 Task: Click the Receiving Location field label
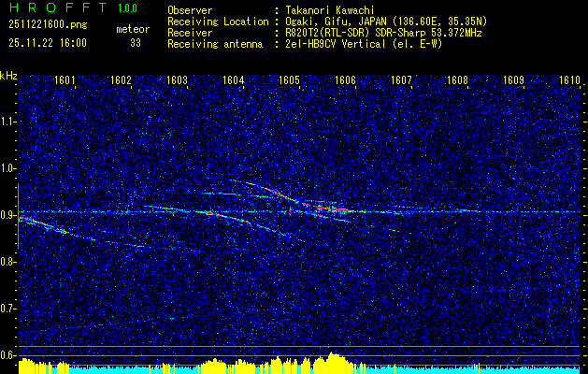(218, 22)
